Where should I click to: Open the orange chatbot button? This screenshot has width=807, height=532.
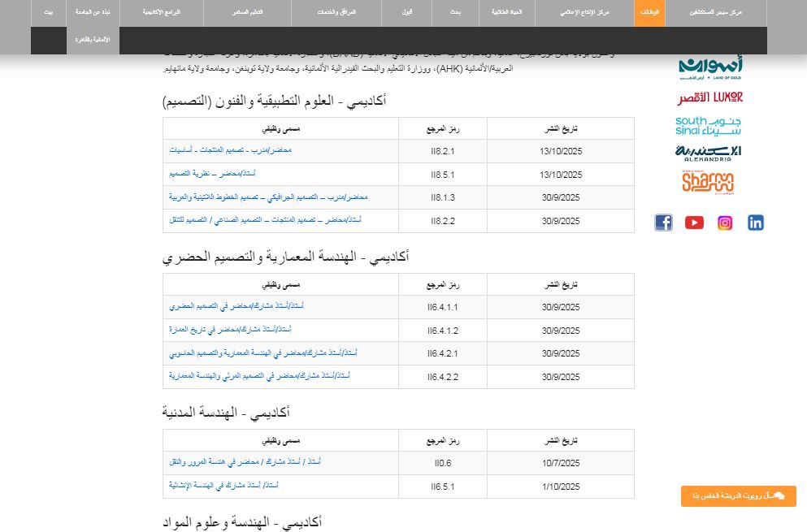(738, 495)
